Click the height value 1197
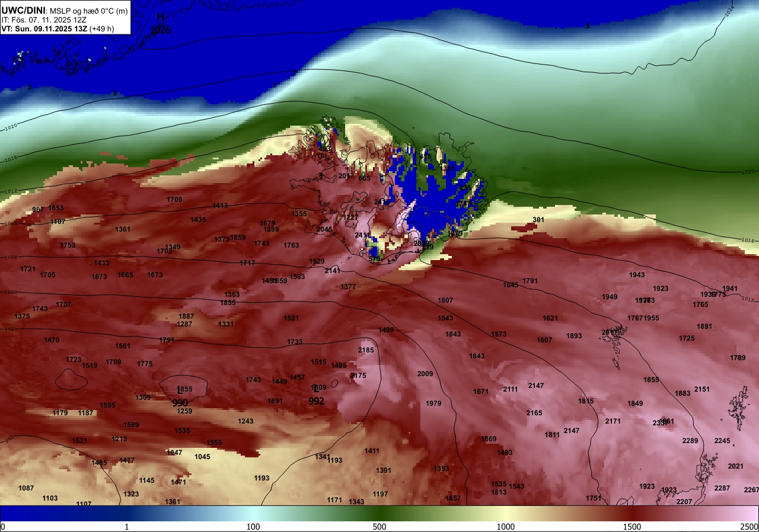 380,494
